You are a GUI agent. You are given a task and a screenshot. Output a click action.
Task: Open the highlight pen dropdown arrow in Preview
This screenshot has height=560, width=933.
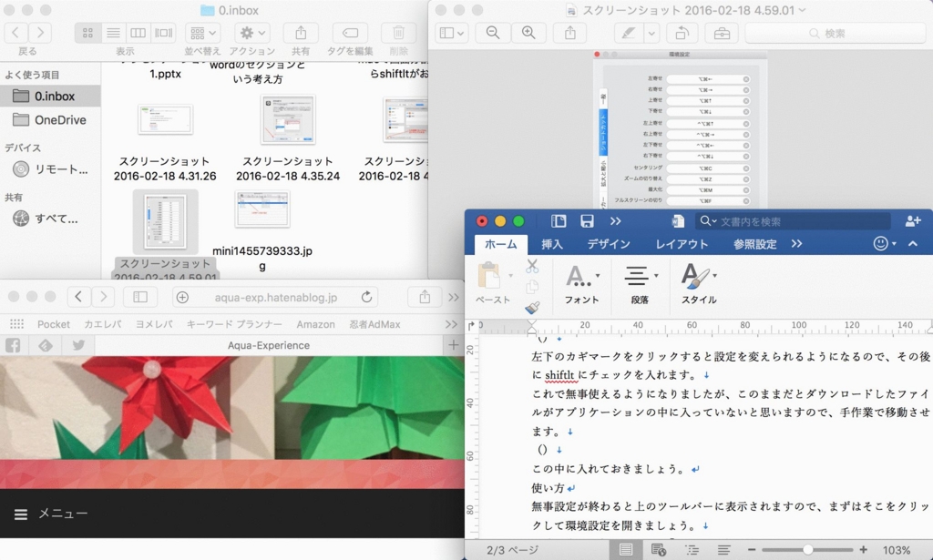pos(651,33)
